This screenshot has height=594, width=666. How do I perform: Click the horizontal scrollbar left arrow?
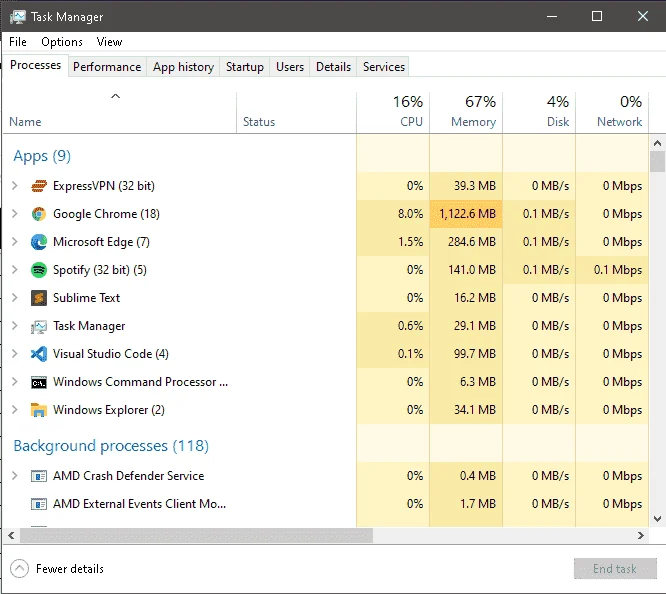11,535
